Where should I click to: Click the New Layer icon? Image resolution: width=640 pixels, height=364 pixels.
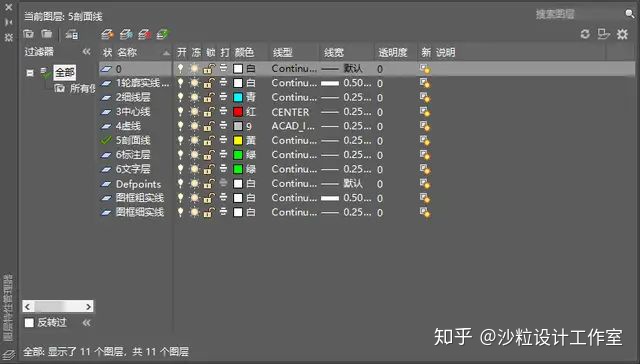click(107, 35)
